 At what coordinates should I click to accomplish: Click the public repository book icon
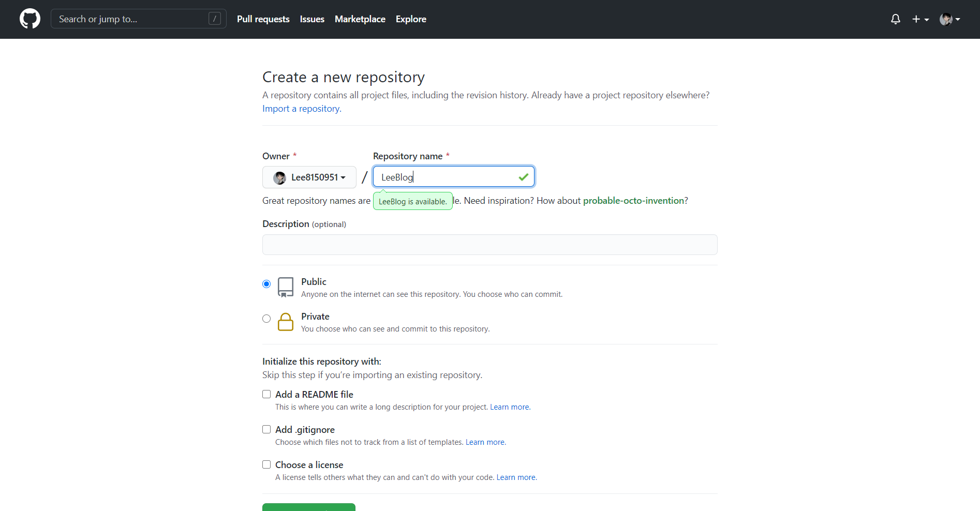point(286,287)
